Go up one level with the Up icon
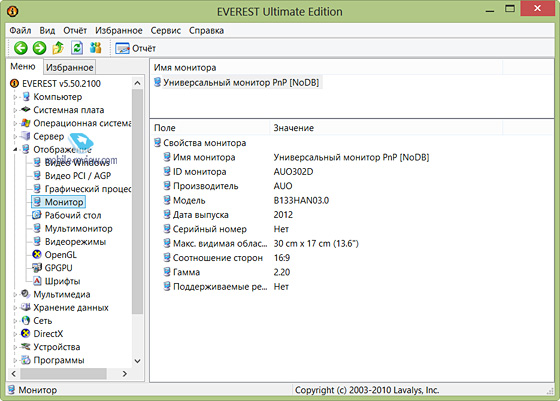 pyautogui.click(x=58, y=48)
